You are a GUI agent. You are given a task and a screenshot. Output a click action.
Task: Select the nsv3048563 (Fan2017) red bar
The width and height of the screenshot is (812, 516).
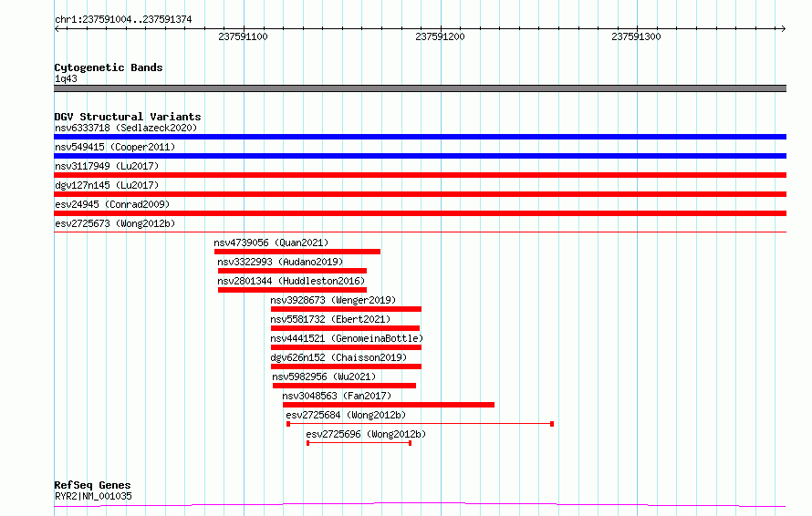389,405
